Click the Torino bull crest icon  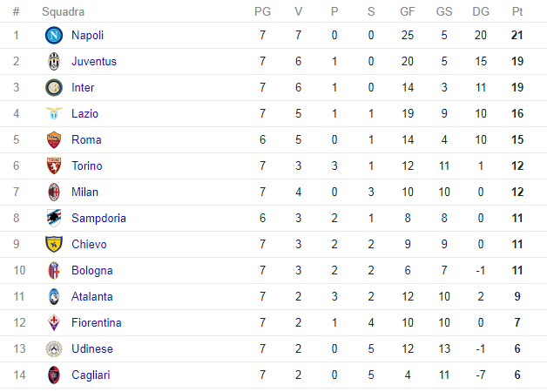pos(54,166)
